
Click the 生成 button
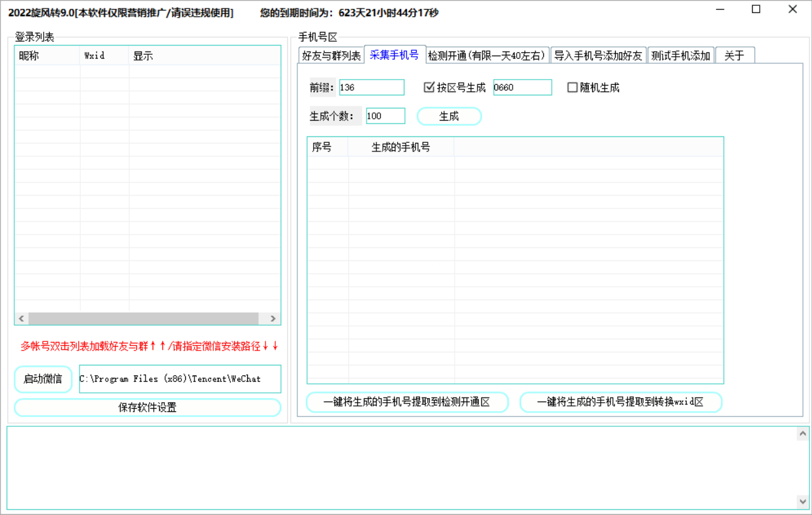pos(449,116)
